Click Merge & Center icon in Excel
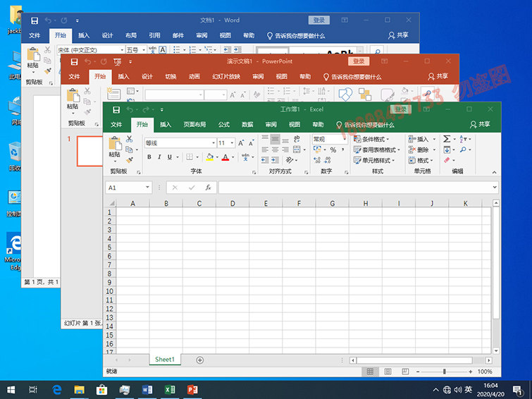This screenshot has width=532, height=399. [x=297, y=149]
